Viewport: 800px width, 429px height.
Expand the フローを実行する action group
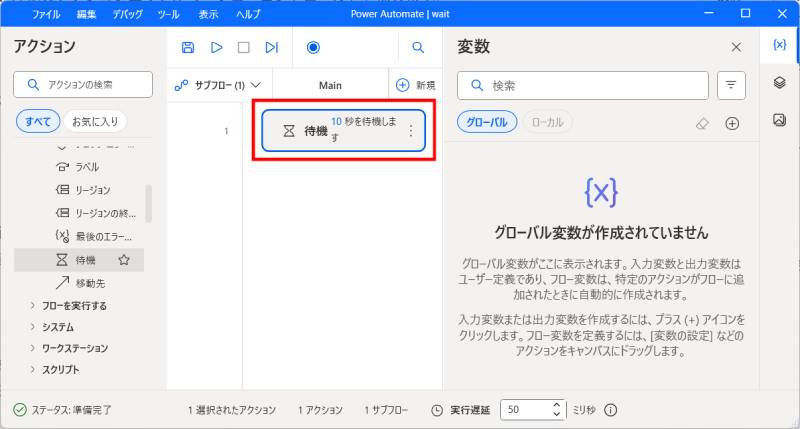74,305
